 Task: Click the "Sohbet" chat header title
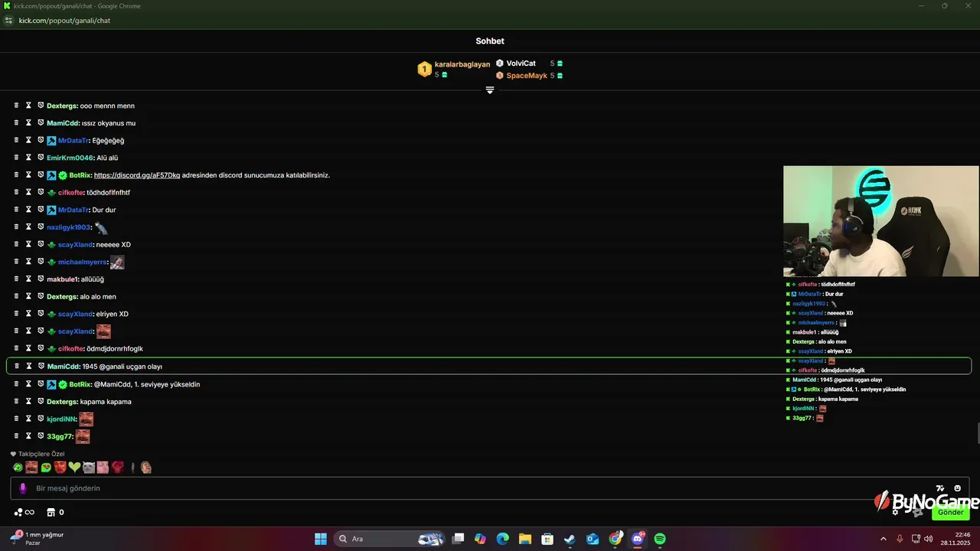[x=490, y=41]
